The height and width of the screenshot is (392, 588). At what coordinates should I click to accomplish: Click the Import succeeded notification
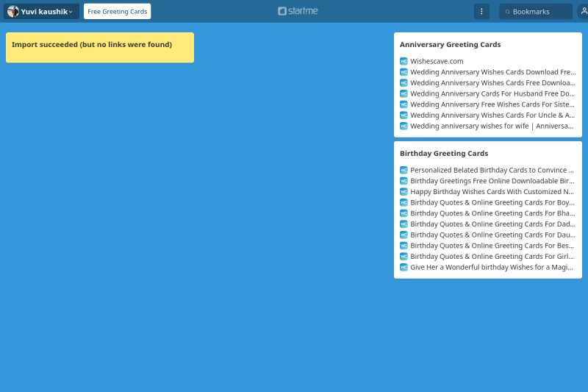(x=100, y=47)
